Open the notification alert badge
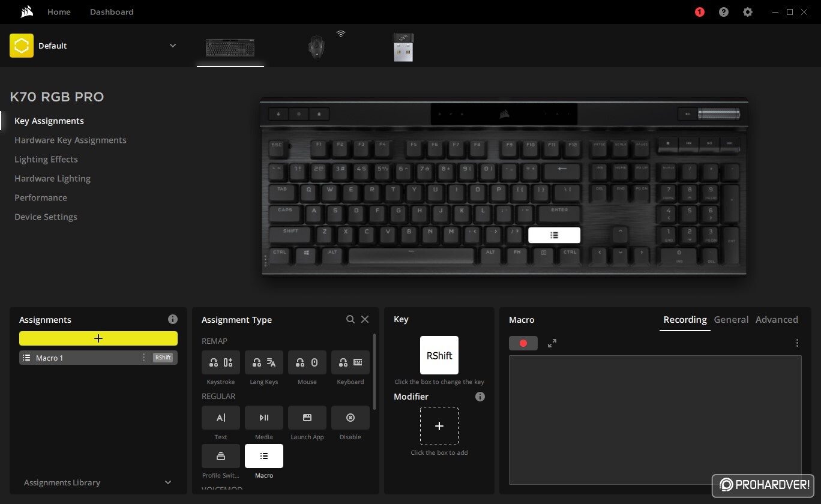 [700, 12]
